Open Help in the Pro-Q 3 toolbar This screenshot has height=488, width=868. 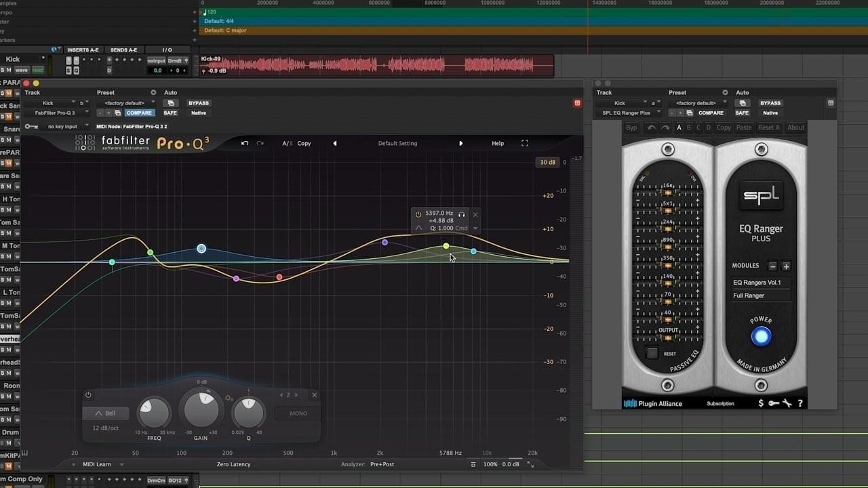coord(497,143)
